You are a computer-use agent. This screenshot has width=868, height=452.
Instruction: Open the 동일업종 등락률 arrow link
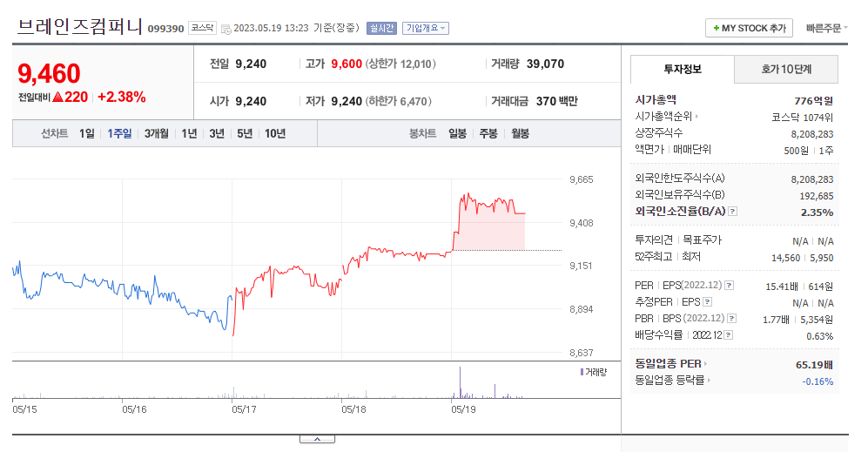point(709,380)
